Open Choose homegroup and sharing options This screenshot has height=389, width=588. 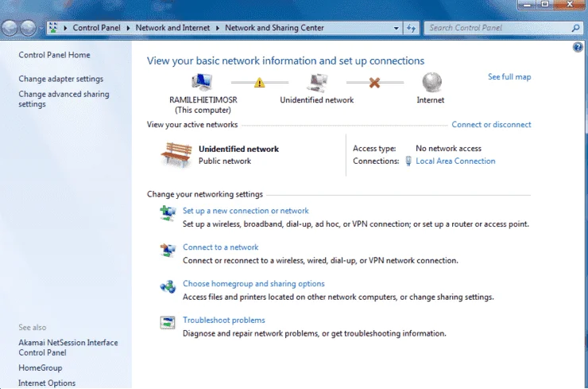click(253, 284)
